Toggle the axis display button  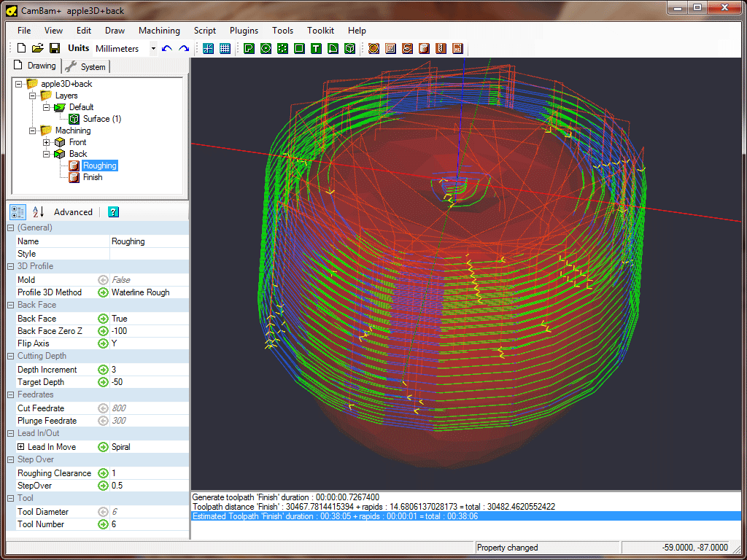tap(208, 49)
